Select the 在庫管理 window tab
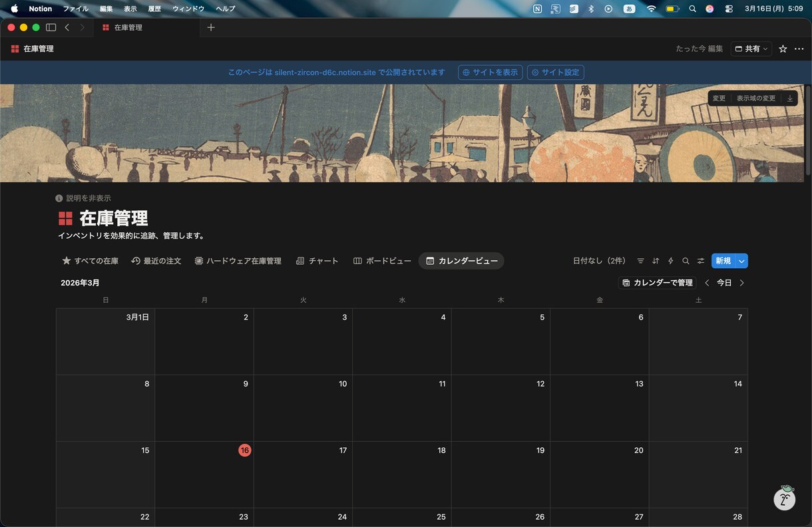 146,27
